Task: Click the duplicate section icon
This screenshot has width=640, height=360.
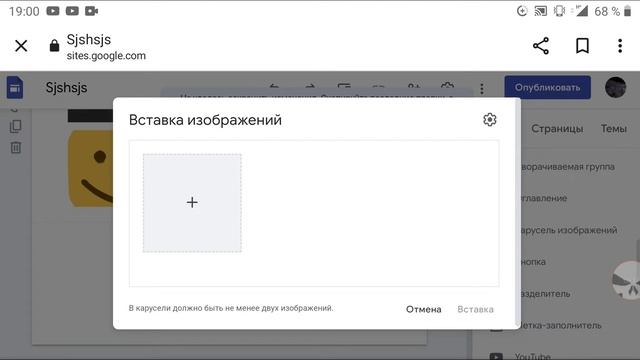Action: tap(16, 127)
